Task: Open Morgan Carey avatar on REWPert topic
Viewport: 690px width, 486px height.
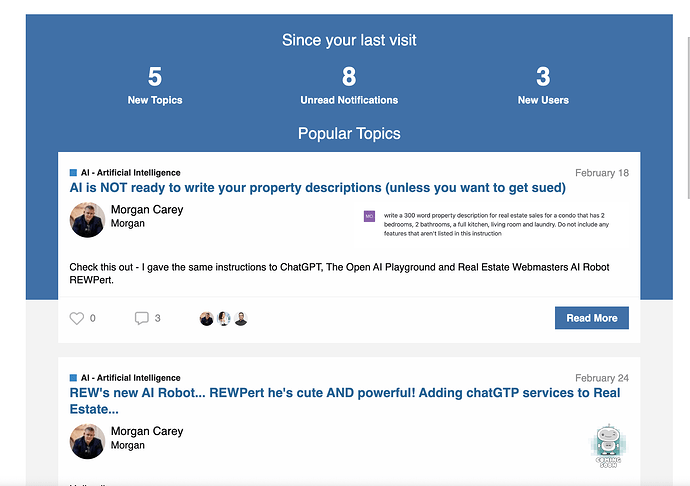Action: [87, 442]
